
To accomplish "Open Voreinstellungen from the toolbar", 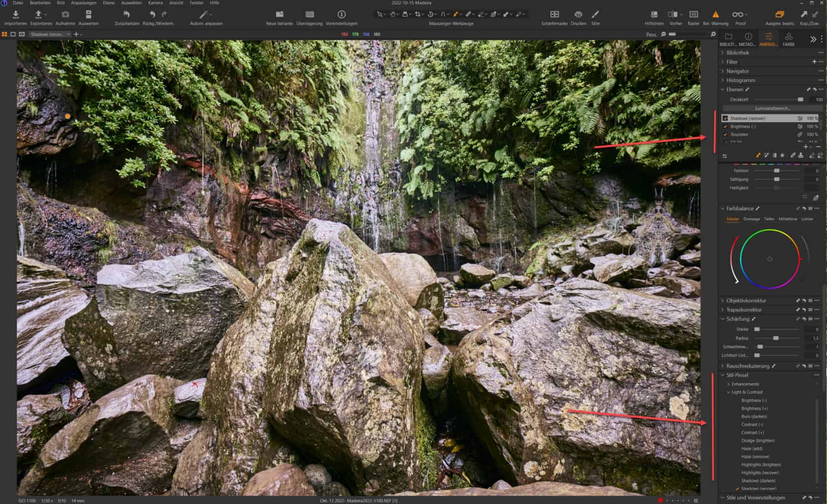I will [x=342, y=14].
